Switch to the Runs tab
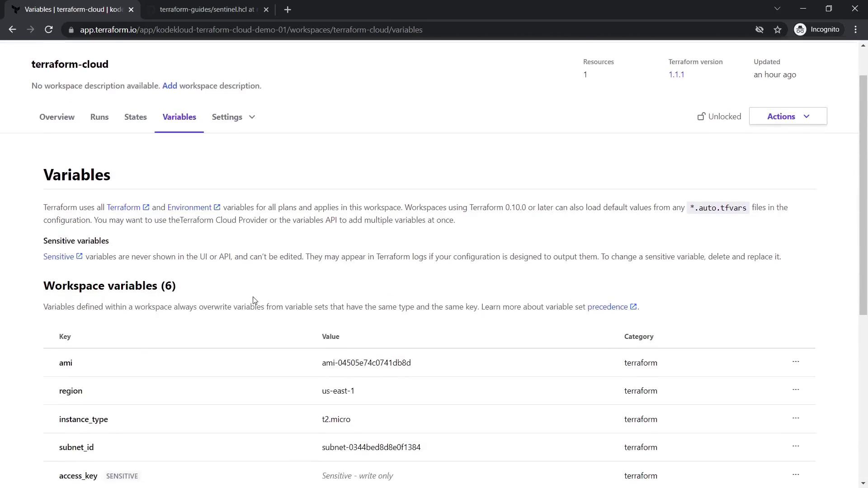This screenshot has height=488, width=868. 99,117
